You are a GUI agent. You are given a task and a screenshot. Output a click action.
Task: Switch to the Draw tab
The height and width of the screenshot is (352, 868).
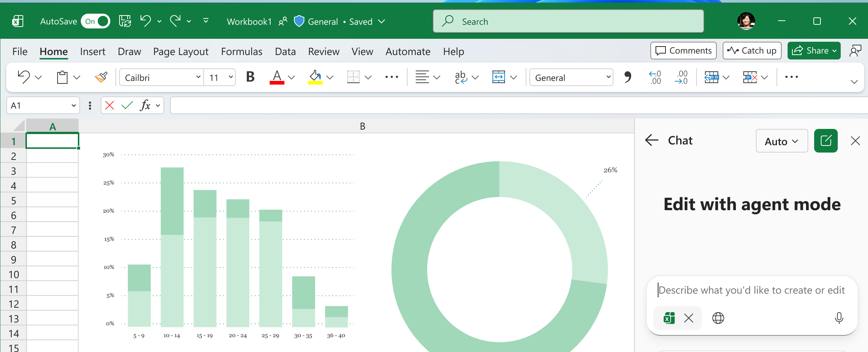pyautogui.click(x=129, y=51)
